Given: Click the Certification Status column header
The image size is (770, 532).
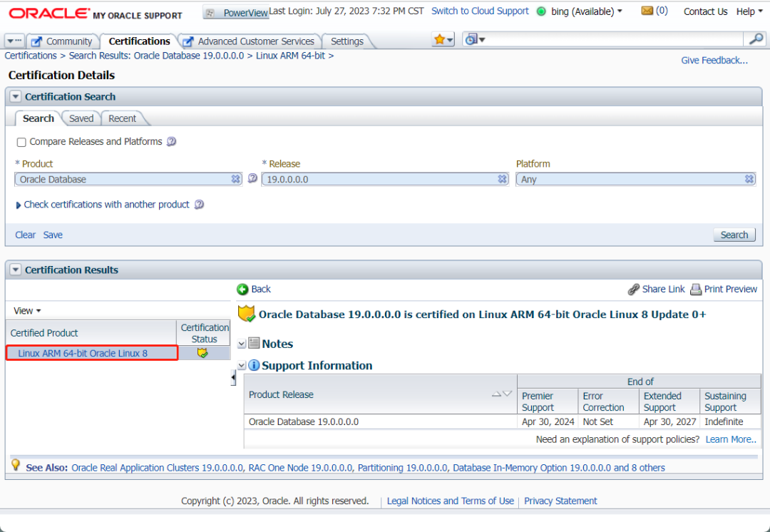Looking at the screenshot, I should (205, 333).
